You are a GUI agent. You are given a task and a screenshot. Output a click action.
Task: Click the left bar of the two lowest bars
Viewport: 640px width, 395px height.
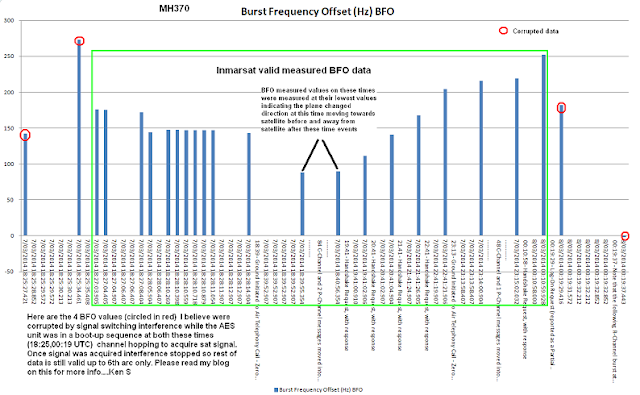(302, 204)
